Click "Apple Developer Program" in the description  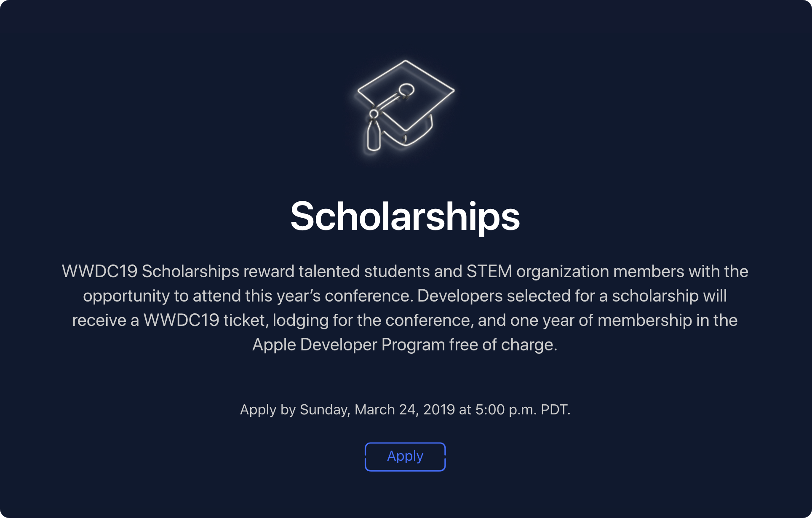click(x=348, y=344)
